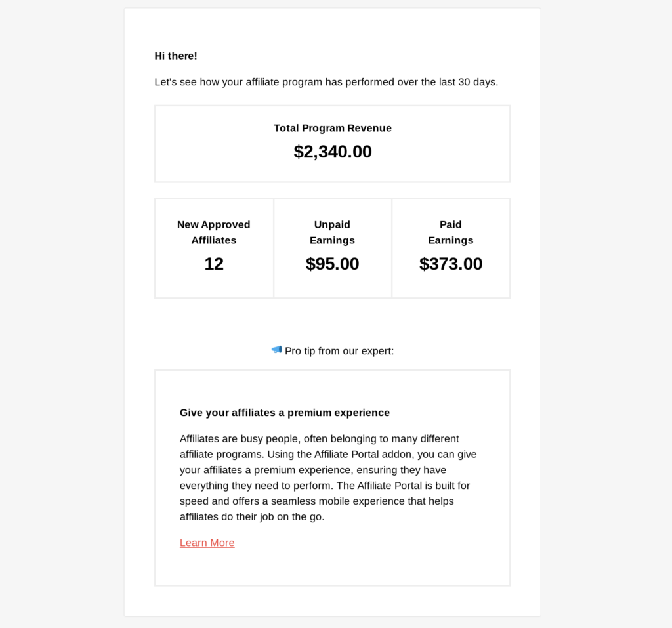Click the Pro tip from our expert text
The height and width of the screenshot is (628, 672).
pos(339,351)
